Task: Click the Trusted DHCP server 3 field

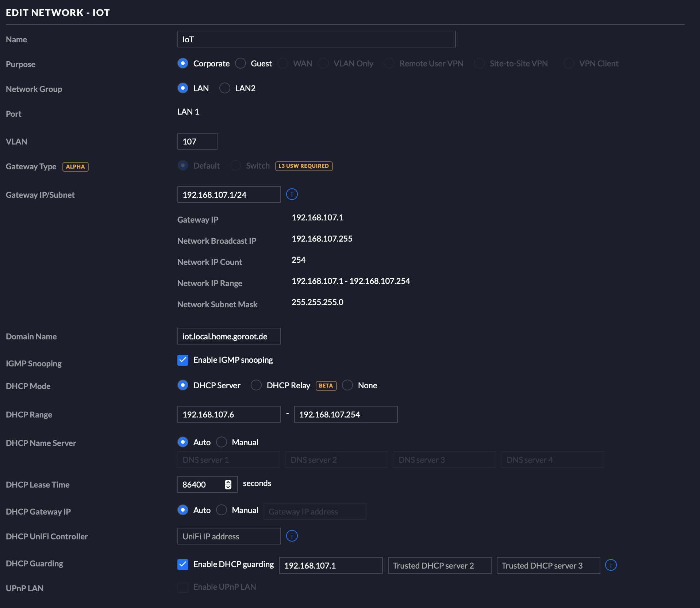Action: click(x=549, y=565)
